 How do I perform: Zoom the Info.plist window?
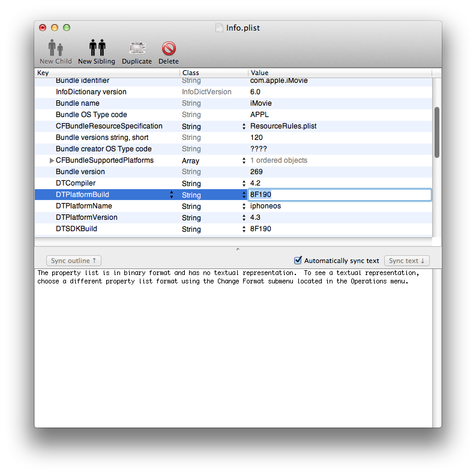pyautogui.click(x=67, y=28)
